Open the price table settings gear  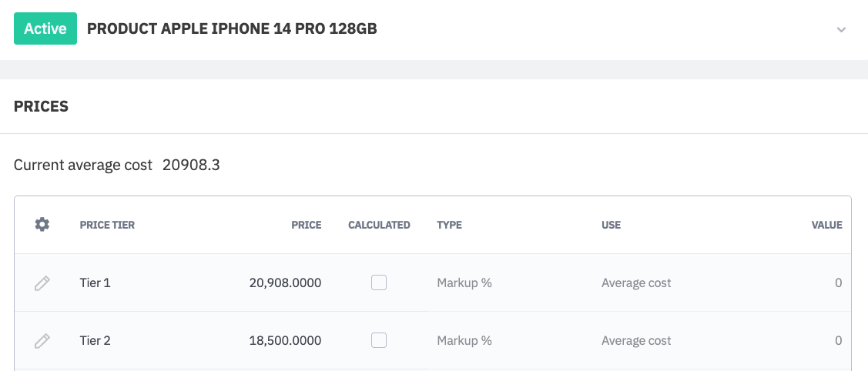click(x=42, y=225)
